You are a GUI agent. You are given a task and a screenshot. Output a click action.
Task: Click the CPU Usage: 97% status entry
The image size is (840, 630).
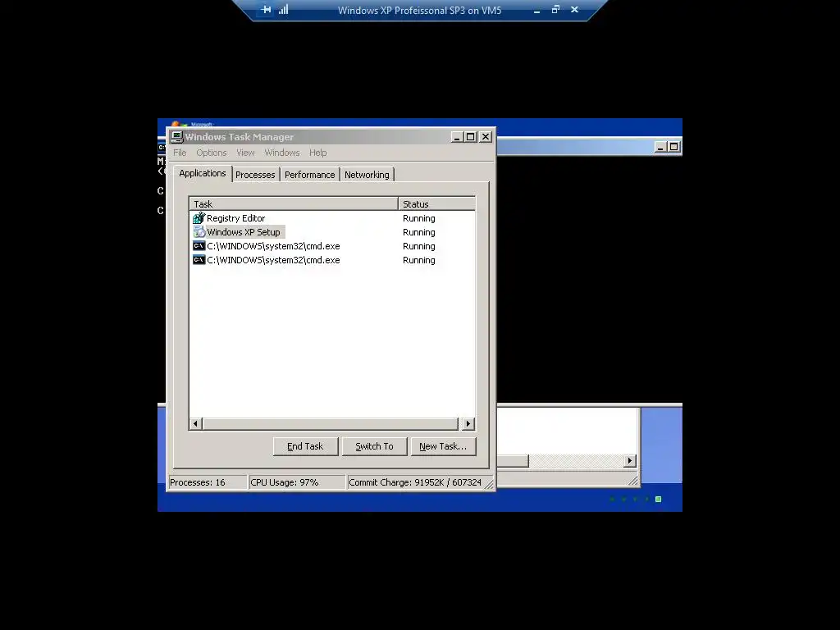coord(297,482)
